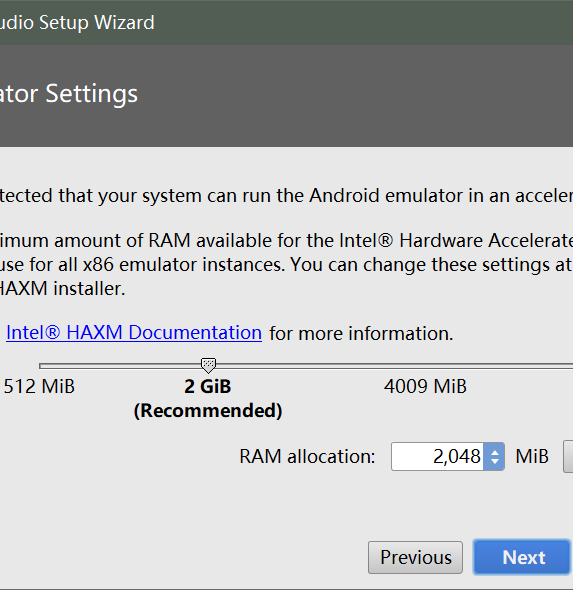Click the RAM slider thumb at 2 GiB
The height and width of the screenshot is (590, 573).
point(208,365)
